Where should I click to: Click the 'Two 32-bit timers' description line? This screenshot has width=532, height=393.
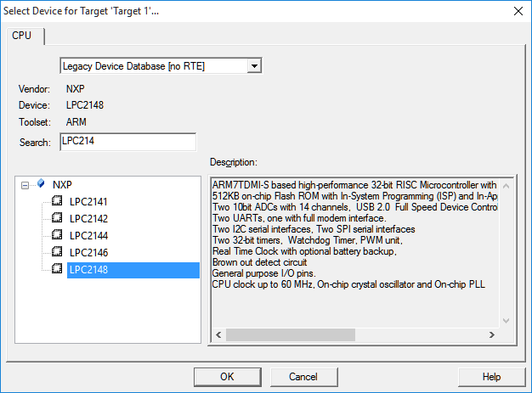click(308, 240)
